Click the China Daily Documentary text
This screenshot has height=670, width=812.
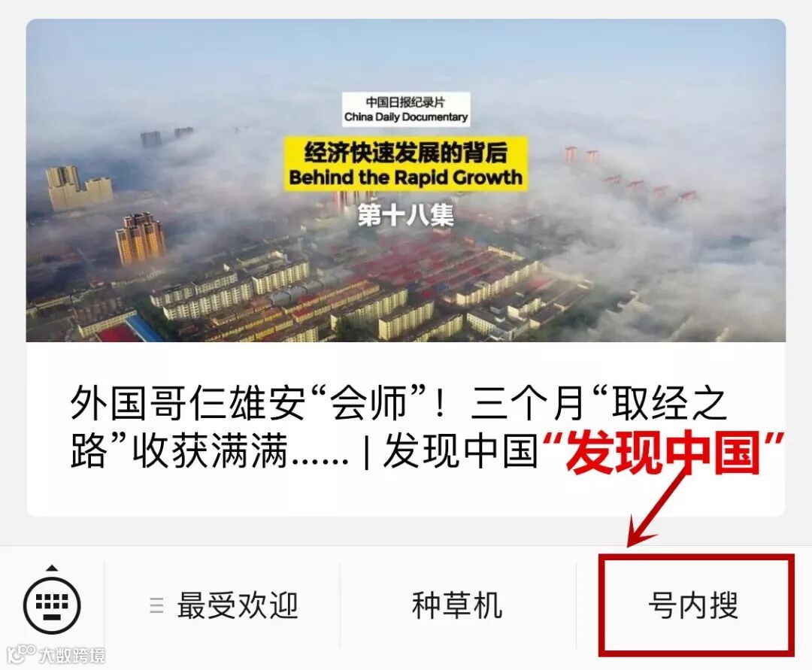pyautogui.click(x=405, y=117)
